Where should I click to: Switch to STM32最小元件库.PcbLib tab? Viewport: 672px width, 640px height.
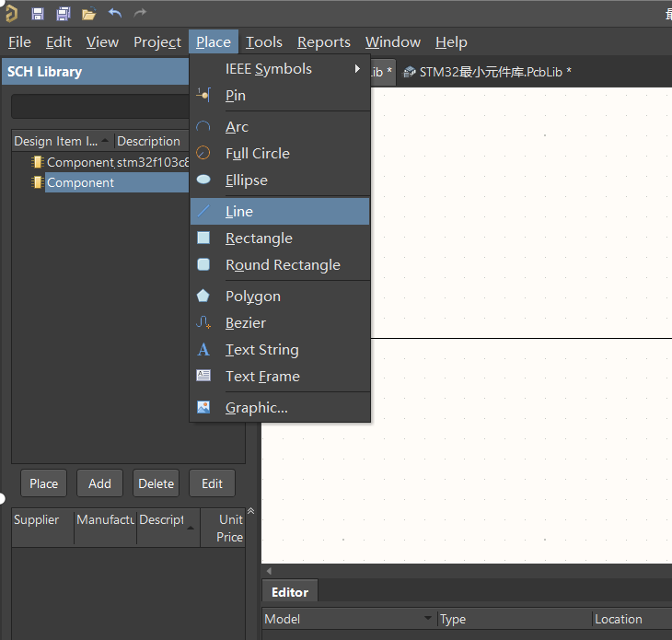[486, 72]
